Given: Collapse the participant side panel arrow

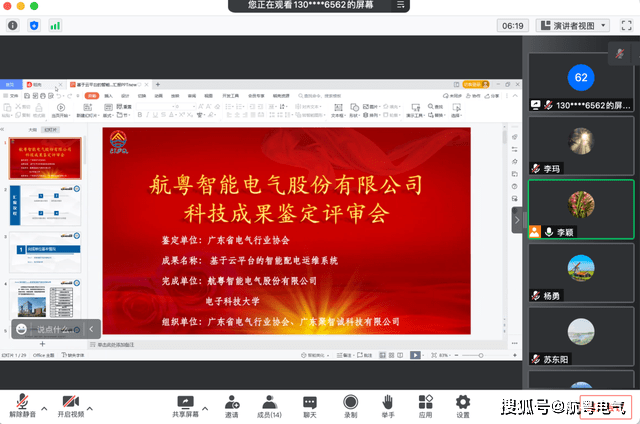Looking at the screenshot, I should 517,220.
